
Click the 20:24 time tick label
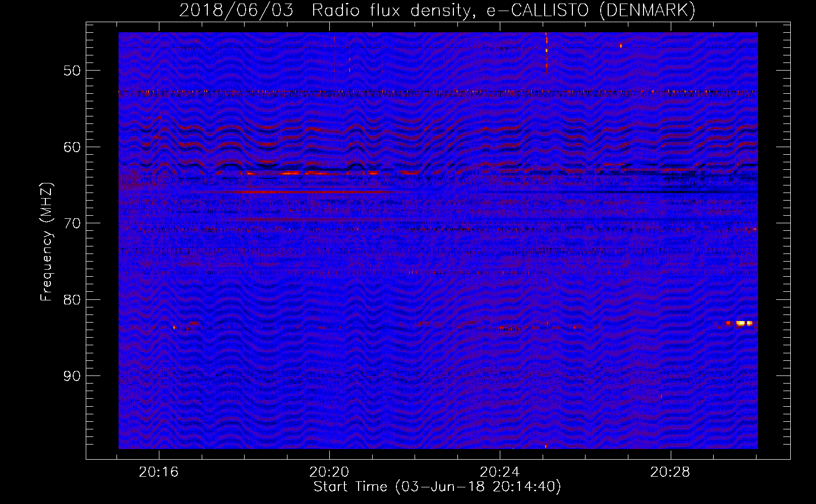[500, 472]
